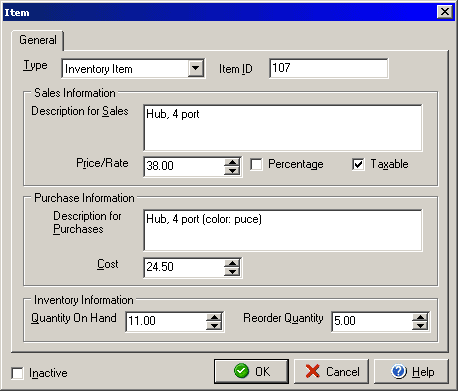Click the Cancel button
The width and height of the screenshot is (458, 391).
(331, 371)
